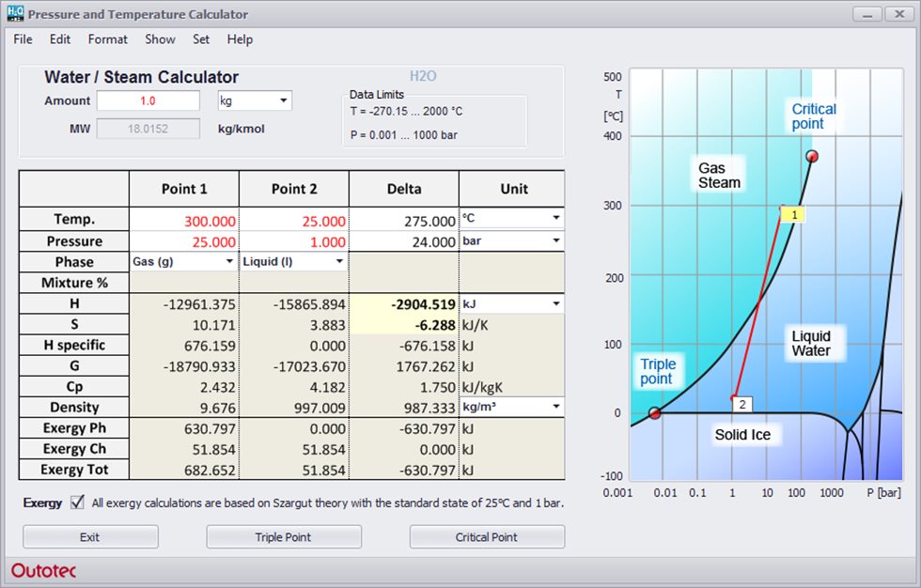Click Point 1 temperature value 300.000
Viewport: 921px width, 588px height.
click(x=184, y=221)
